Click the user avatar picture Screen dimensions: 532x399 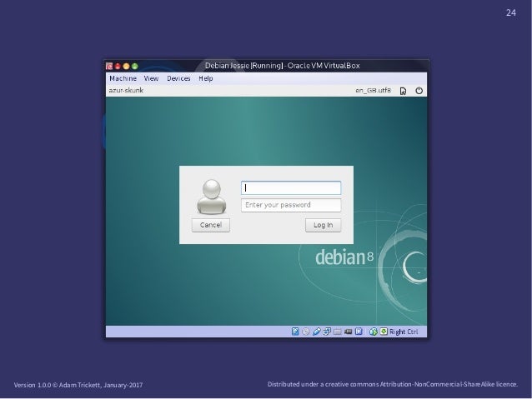point(211,197)
